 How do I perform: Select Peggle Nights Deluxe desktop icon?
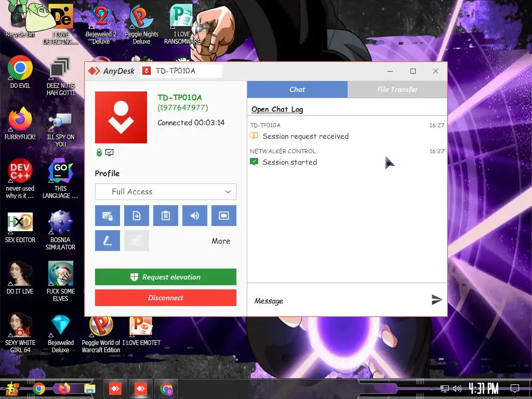pos(141,24)
